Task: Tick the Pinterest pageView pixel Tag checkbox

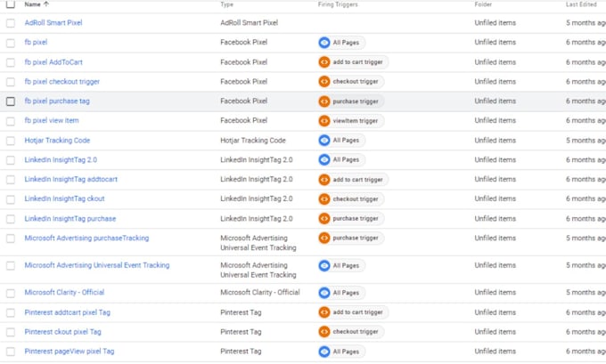Action: tap(11, 352)
